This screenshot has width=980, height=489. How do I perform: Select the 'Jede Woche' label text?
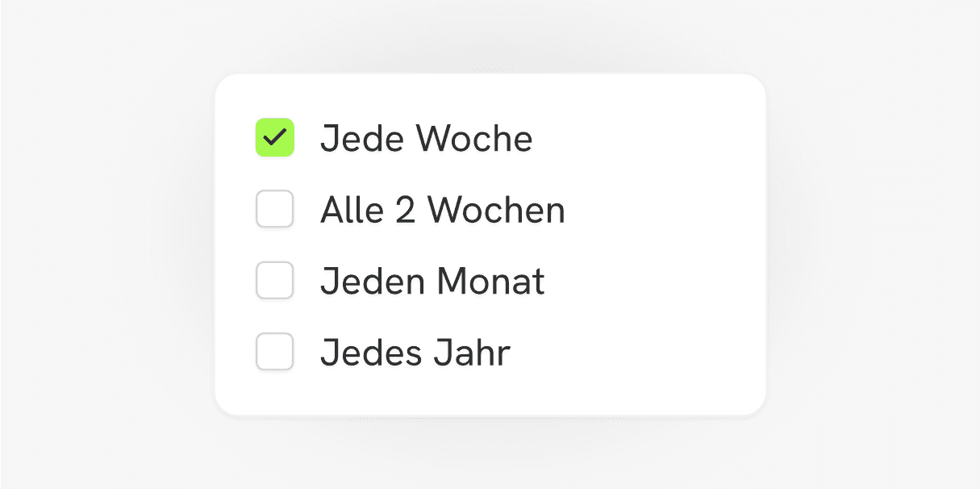[427, 137]
